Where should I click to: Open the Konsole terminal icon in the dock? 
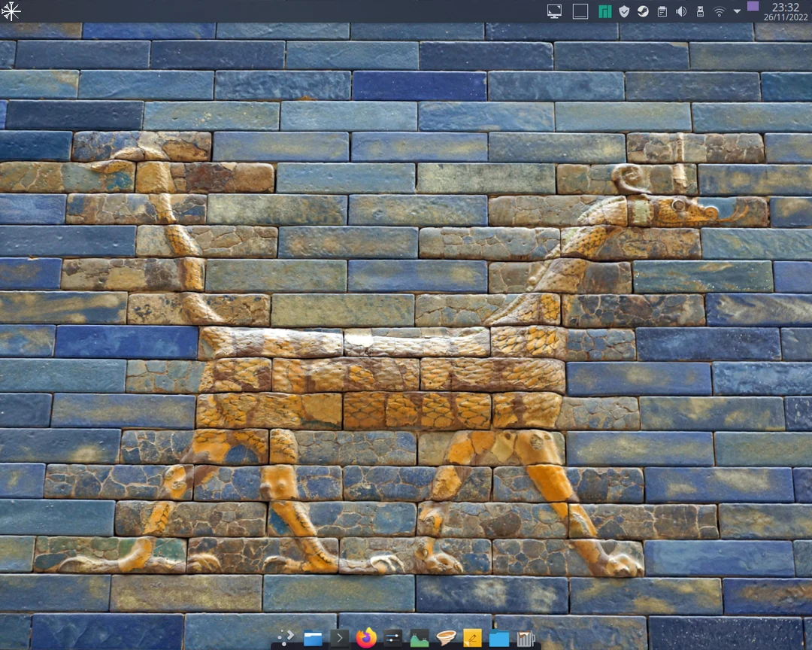(x=340, y=638)
